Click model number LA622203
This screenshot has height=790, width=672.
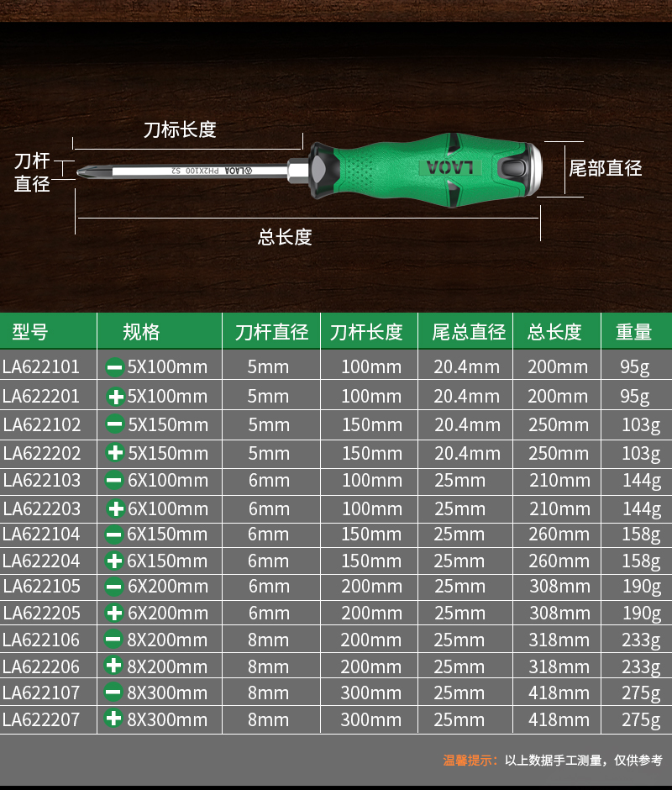click(x=42, y=508)
